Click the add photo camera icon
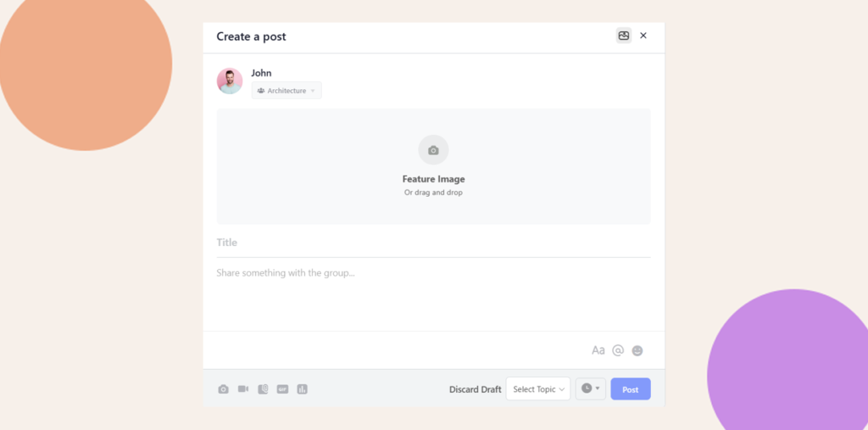Viewport: 868px width, 430px height. pos(223,389)
